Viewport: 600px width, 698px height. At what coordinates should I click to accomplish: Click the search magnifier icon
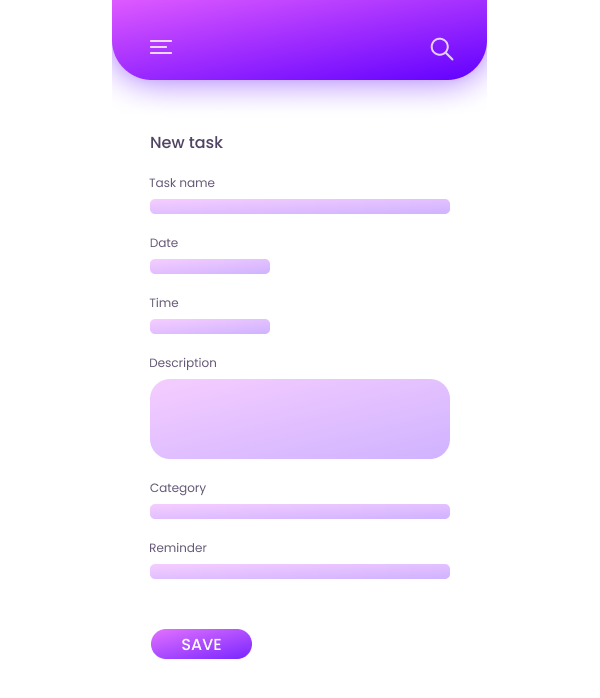(441, 49)
